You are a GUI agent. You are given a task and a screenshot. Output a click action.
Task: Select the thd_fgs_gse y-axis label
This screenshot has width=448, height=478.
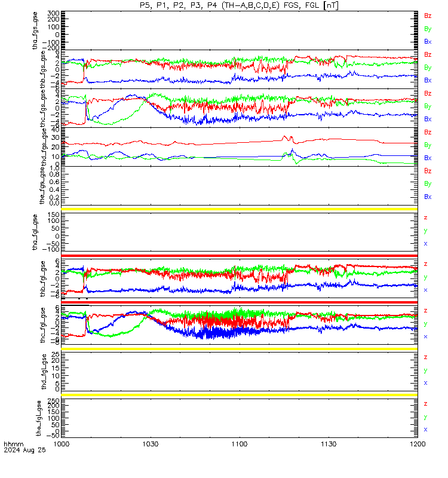tap(44, 147)
